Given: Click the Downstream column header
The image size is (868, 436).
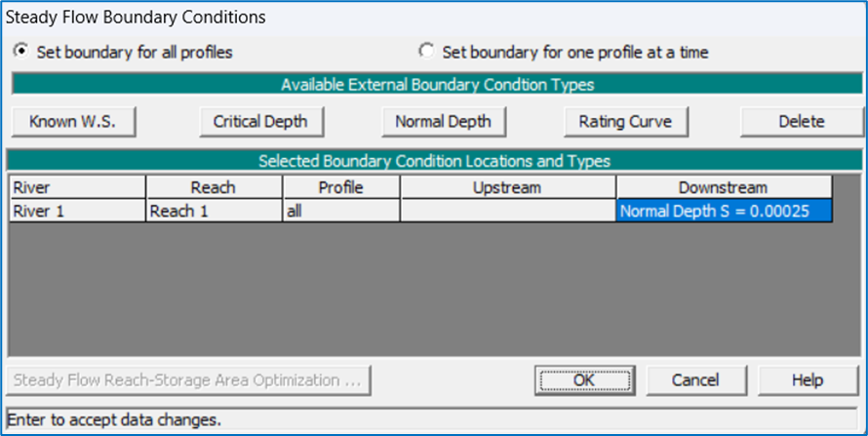Looking at the screenshot, I should 724,187.
